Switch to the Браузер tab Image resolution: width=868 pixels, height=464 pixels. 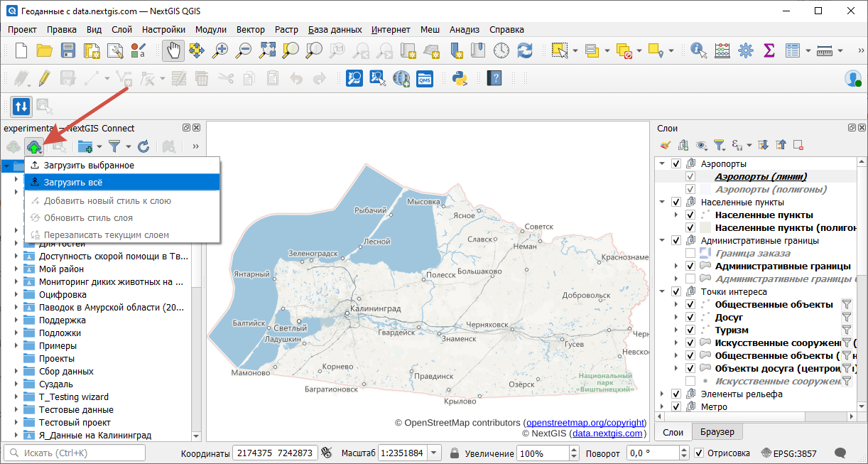click(717, 431)
